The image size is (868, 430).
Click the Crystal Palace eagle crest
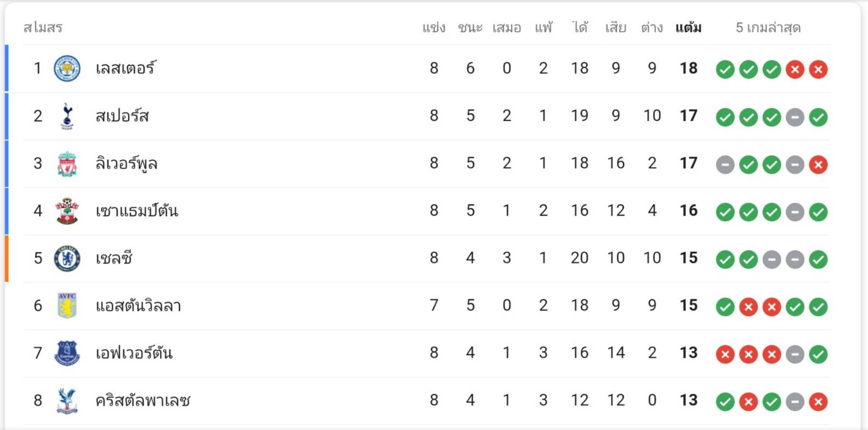(x=67, y=401)
